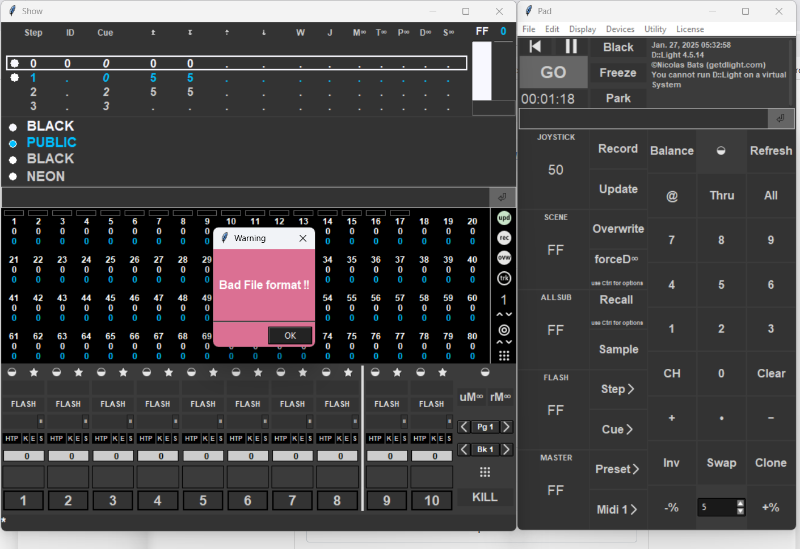
Task: Expand the Preset submenu button
Action: point(617,469)
